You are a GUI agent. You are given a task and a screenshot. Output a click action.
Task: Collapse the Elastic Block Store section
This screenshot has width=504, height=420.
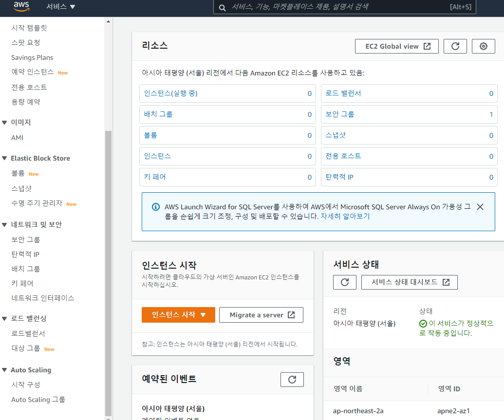pos(4,158)
